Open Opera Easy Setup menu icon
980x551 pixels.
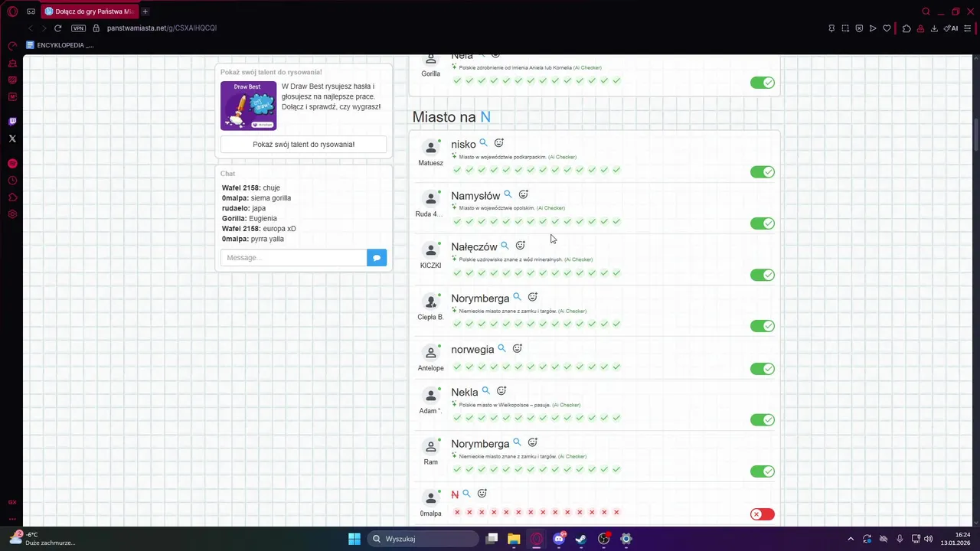pyautogui.click(x=968, y=28)
